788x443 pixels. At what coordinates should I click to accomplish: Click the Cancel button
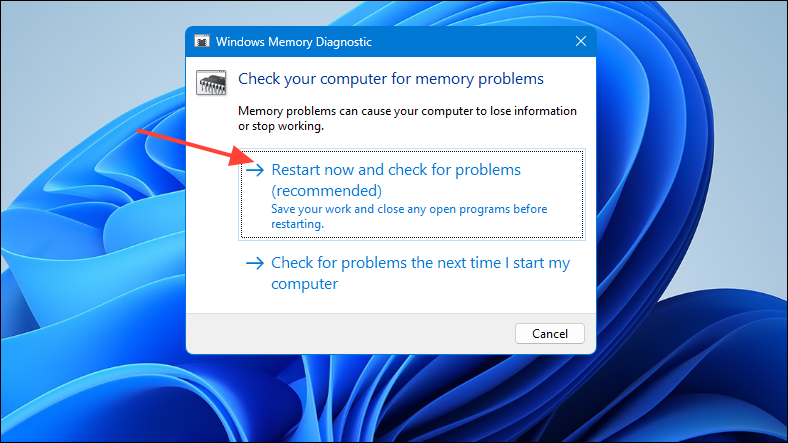tap(550, 334)
